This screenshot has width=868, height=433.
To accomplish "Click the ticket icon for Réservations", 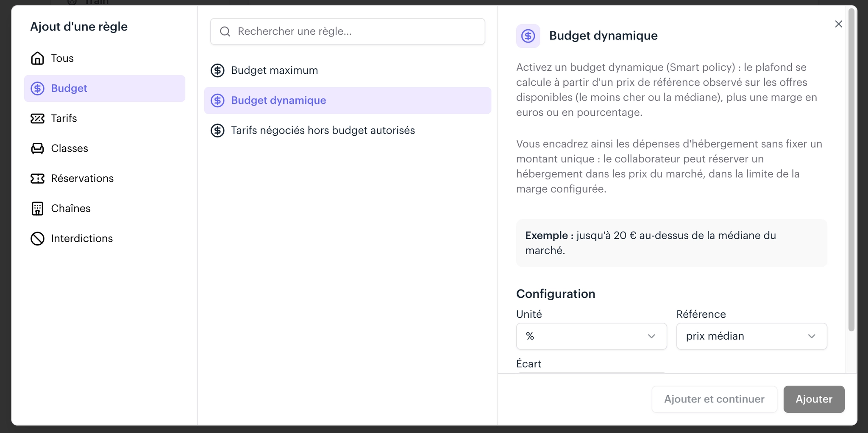I will coord(37,179).
